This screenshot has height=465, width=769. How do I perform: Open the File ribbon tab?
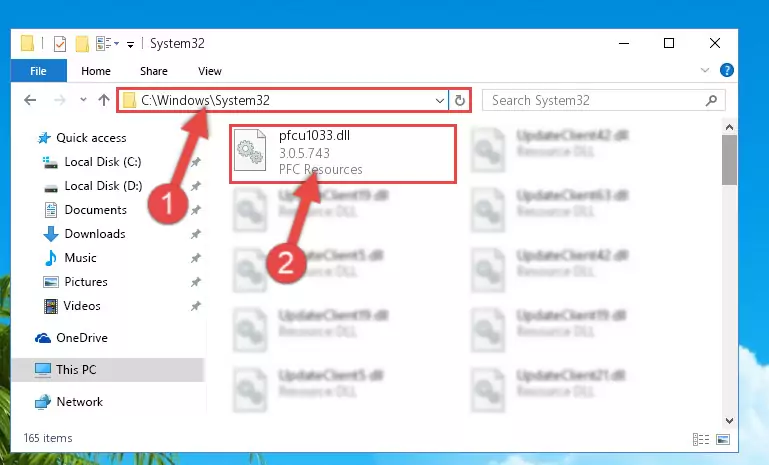(x=38, y=71)
